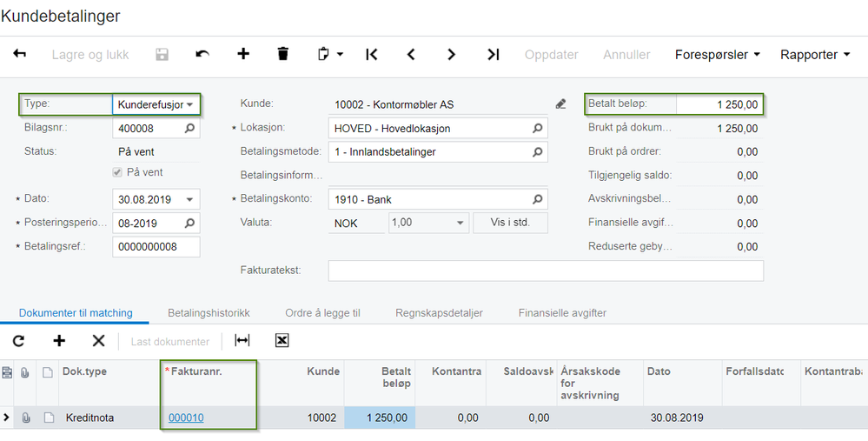Viewport: 868px width, 441px height.
Task: Click the Vis i std. button
Action: tap(510, 224)
